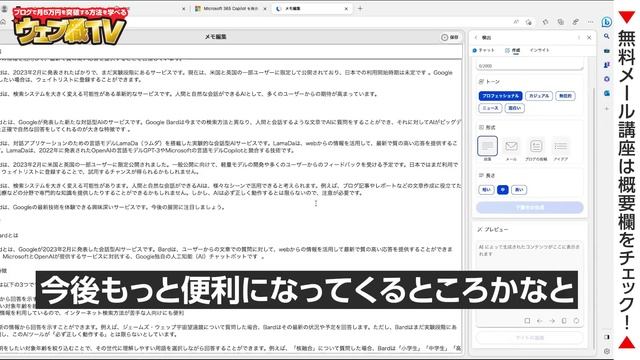Close the Microsoft 365 Copilot browser tab
640x360 pixels.
point(265,8)
